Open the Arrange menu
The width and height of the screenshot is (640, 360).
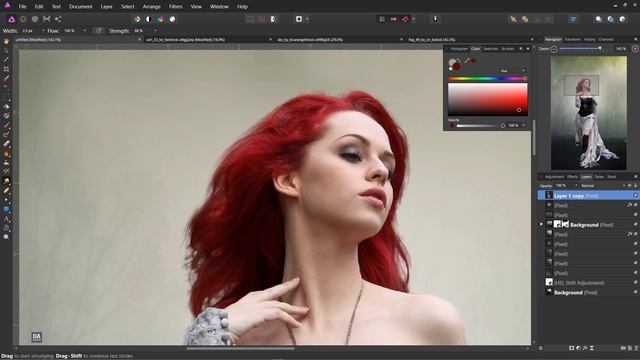point(151,7)
